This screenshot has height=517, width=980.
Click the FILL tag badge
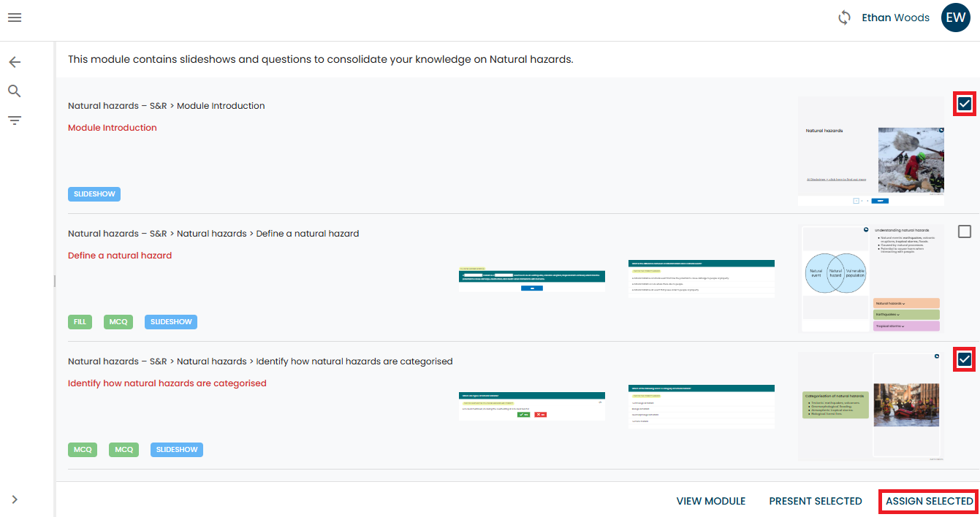[80, 322]
